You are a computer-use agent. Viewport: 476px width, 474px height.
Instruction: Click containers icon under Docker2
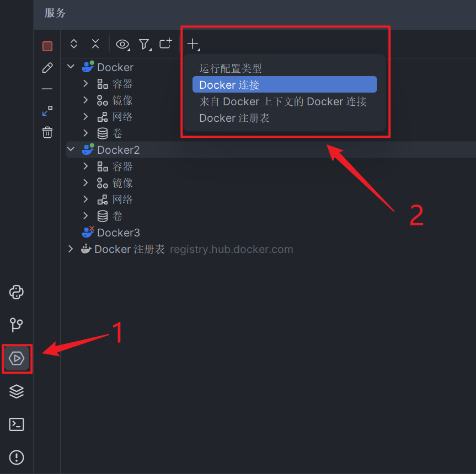(x=103, y=166)
